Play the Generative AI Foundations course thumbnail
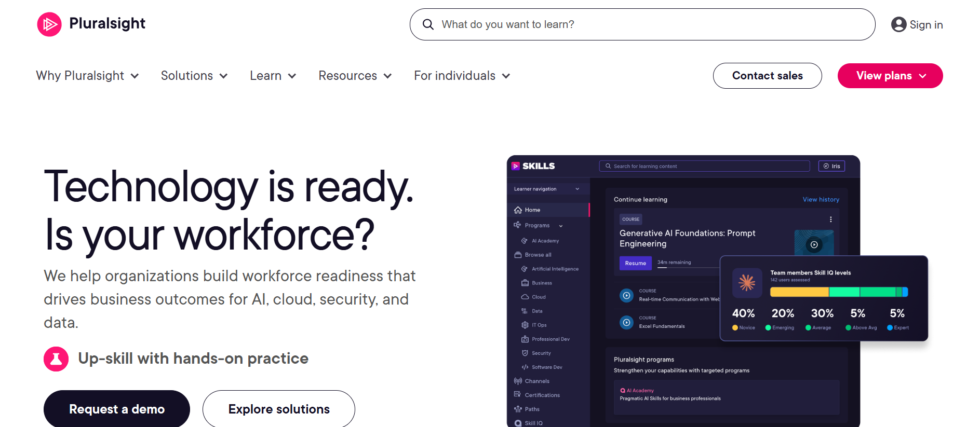The height and width of the screenshot is (427, 980). point(814,244)
